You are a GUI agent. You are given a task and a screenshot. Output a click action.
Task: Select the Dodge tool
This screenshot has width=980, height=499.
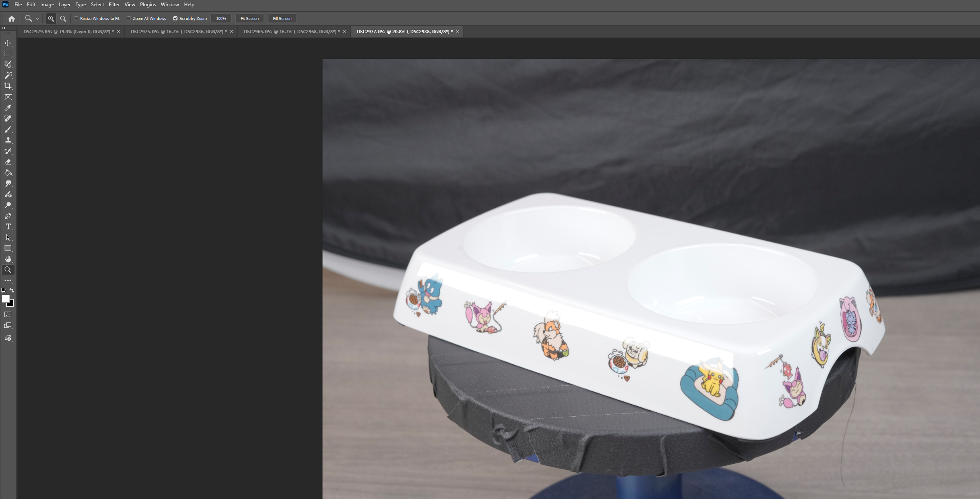tap(8, 205)
